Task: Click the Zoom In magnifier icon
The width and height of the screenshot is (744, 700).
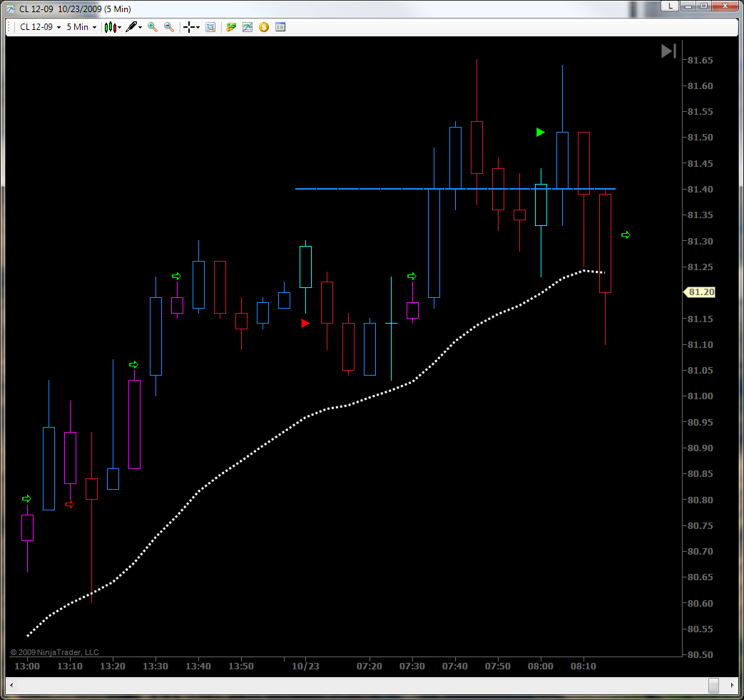Action: coord(153,27)
